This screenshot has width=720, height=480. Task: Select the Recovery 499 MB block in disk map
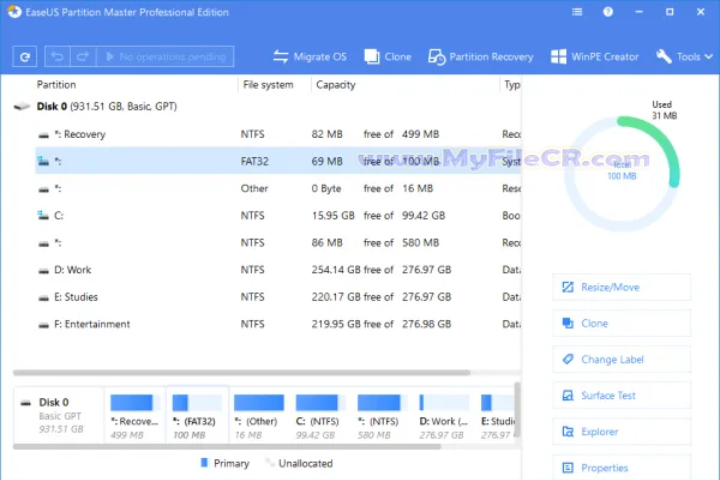click(x=135, y=416)
